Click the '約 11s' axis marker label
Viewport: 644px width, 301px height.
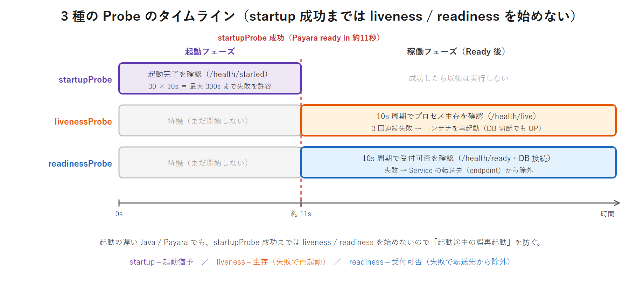(x=301, y=214)
